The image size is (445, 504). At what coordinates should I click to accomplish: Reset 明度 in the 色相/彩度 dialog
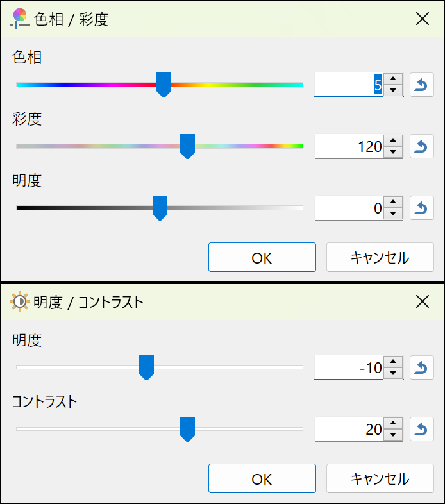point(421,208)
